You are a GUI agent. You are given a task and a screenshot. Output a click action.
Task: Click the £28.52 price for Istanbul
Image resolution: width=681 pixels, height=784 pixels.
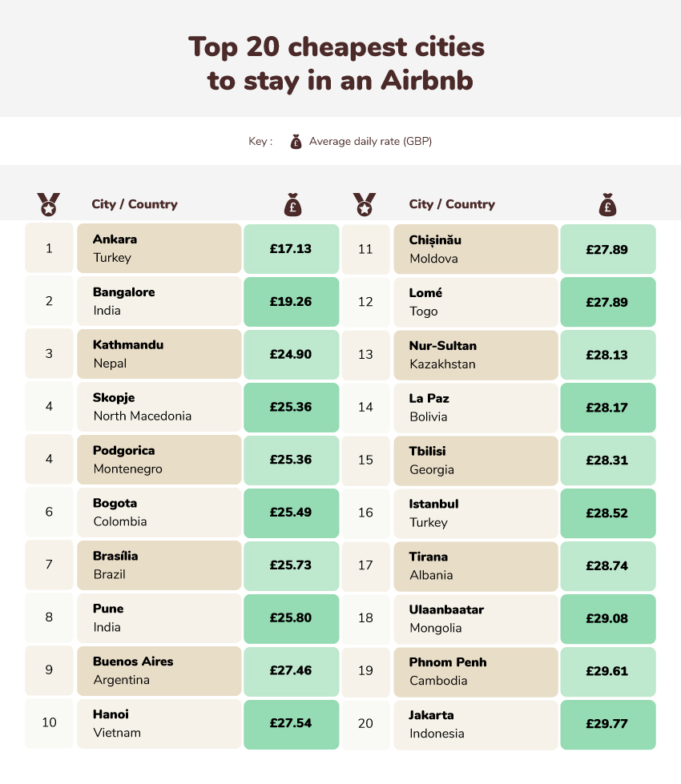pos(608,513)
